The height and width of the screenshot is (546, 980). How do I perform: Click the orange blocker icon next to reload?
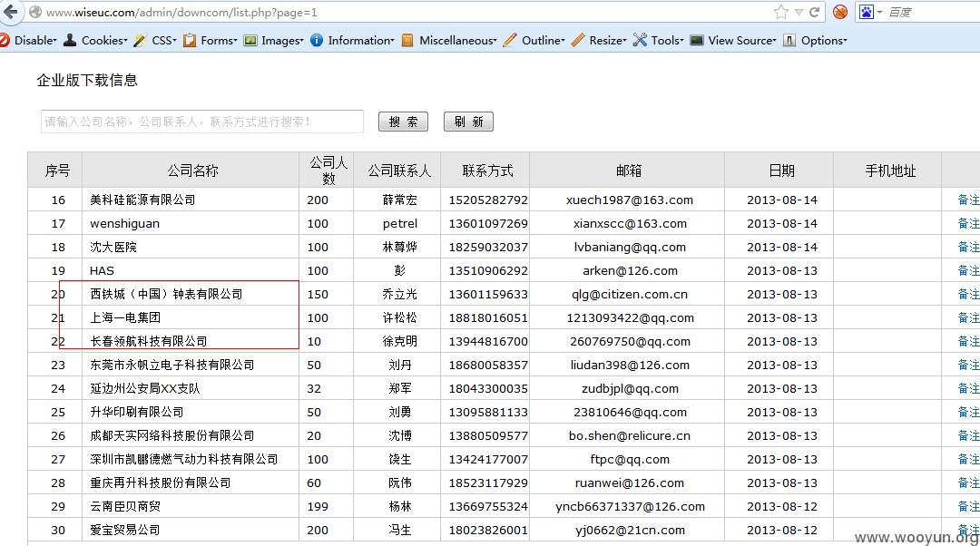tap(840, 12)
